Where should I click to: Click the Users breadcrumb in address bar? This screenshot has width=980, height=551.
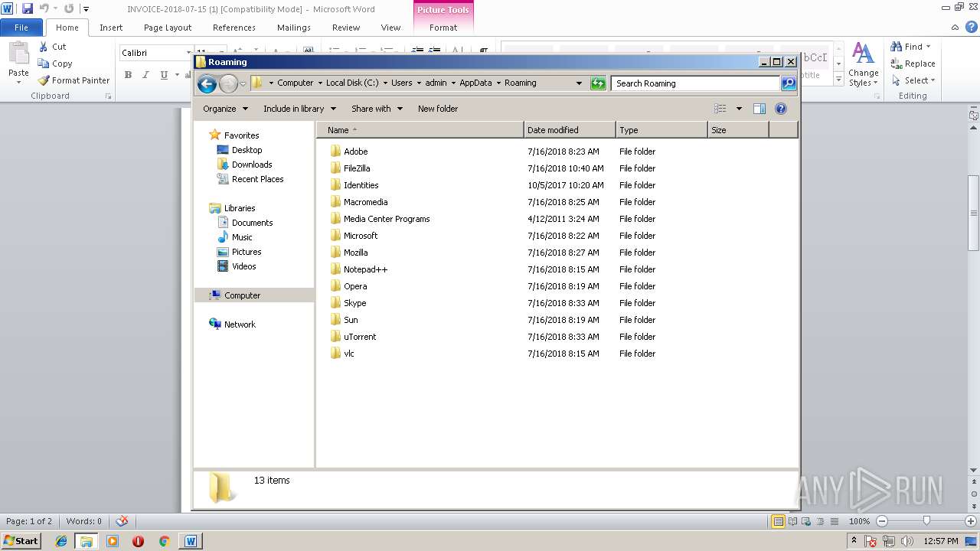pyautogui.click(x=402, y=83)
